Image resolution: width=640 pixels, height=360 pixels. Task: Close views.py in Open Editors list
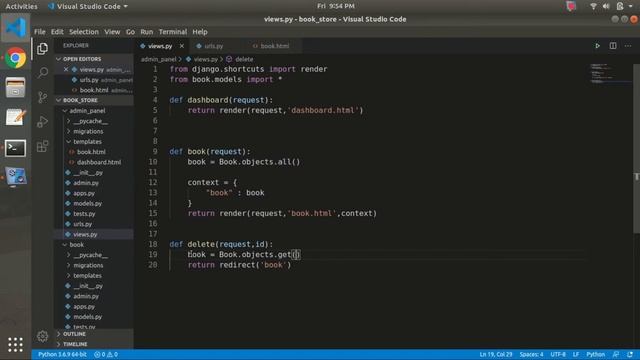(x=66, y=69)
